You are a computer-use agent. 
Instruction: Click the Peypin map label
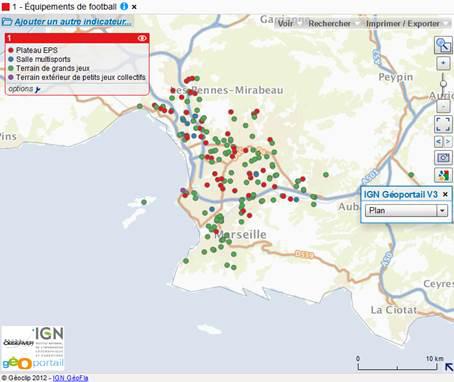(396, 77)
